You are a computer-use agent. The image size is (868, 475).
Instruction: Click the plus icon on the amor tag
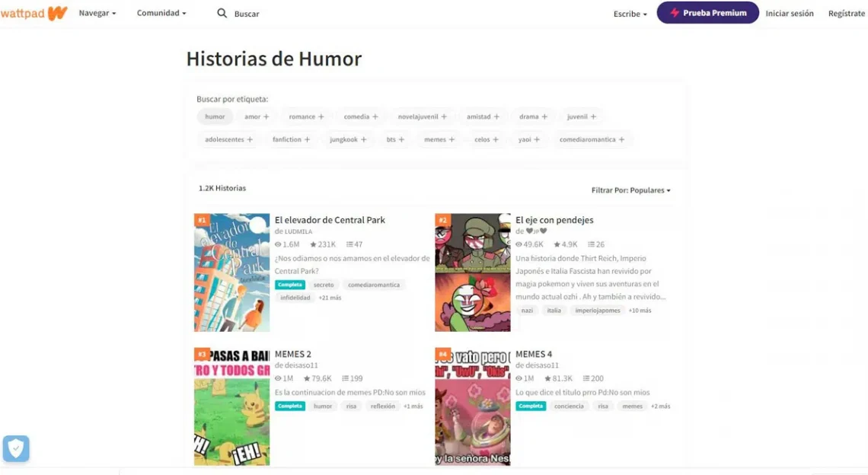point(266,116)
